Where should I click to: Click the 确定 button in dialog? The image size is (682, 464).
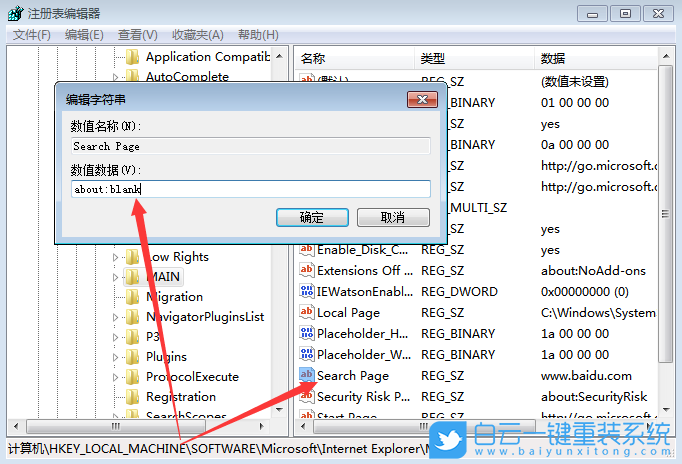point(311,217)
